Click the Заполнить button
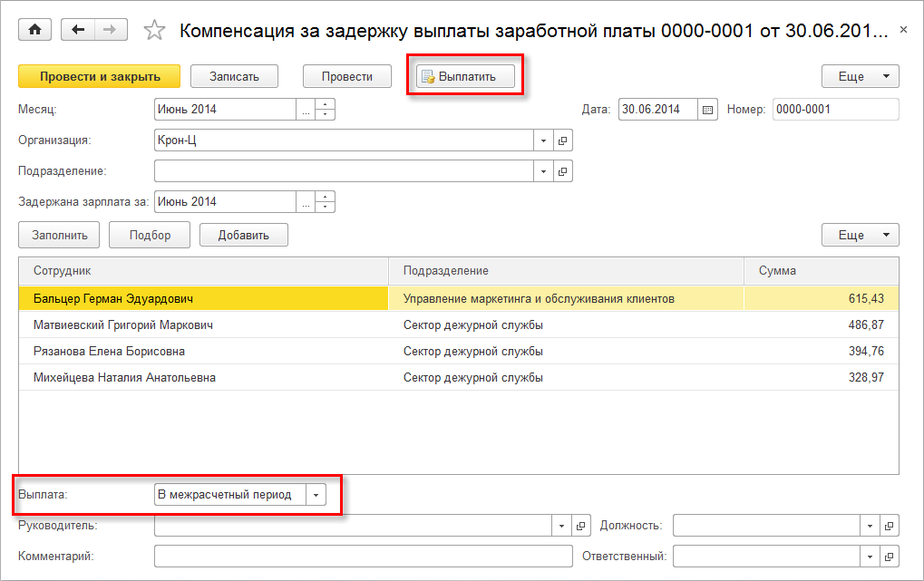The width and height of the screenshot is (924, 581). pyautogui.click(x=60, y=235)
